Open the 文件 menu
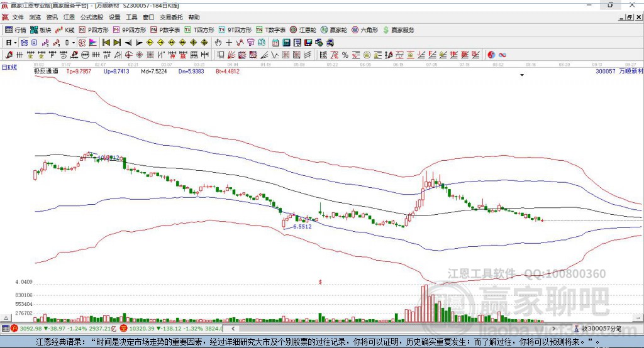 pyautogui.click(x=18, y=17)
